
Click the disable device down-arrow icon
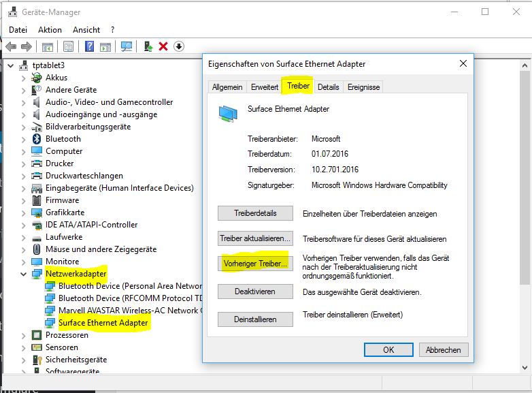point(179,46)
